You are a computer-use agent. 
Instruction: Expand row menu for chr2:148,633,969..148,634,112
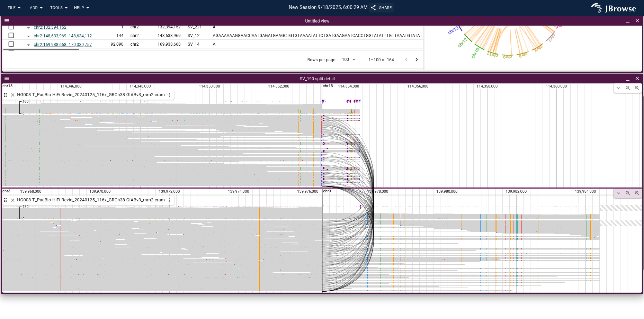[28, 36]
